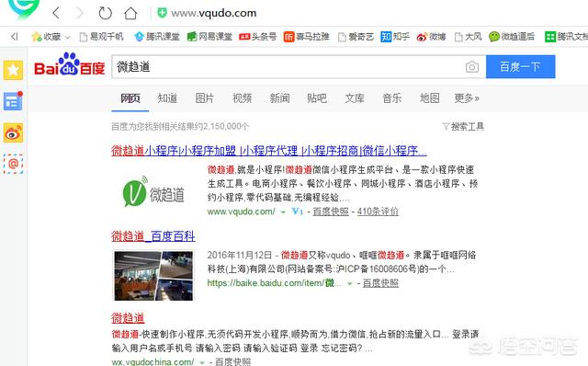The image size is (588, 366).
Task: Open the www.vqudo.com/ result URL
Action: [x=241, y=212]
